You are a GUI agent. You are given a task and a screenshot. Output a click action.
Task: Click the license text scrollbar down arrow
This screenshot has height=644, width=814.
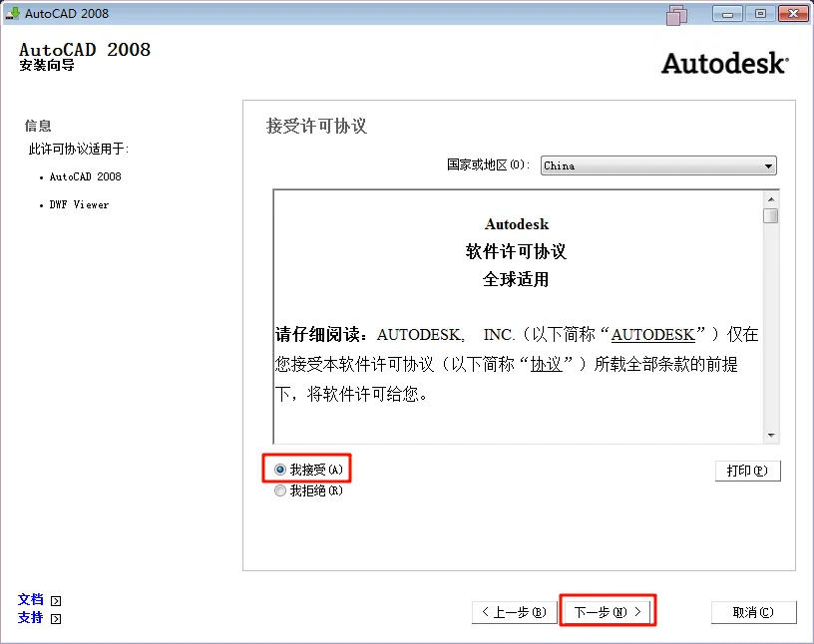coord(771,436)
